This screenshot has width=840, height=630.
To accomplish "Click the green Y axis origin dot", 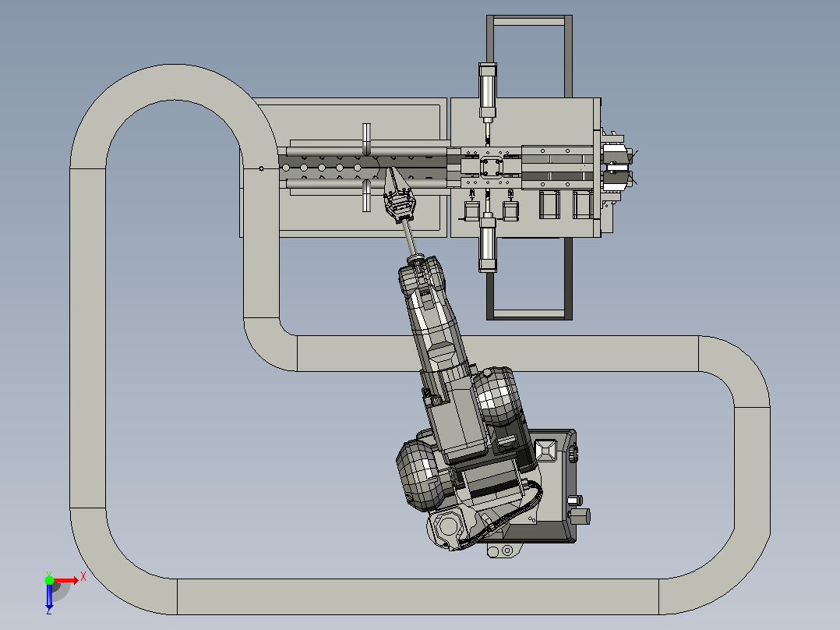I will 49,580.
